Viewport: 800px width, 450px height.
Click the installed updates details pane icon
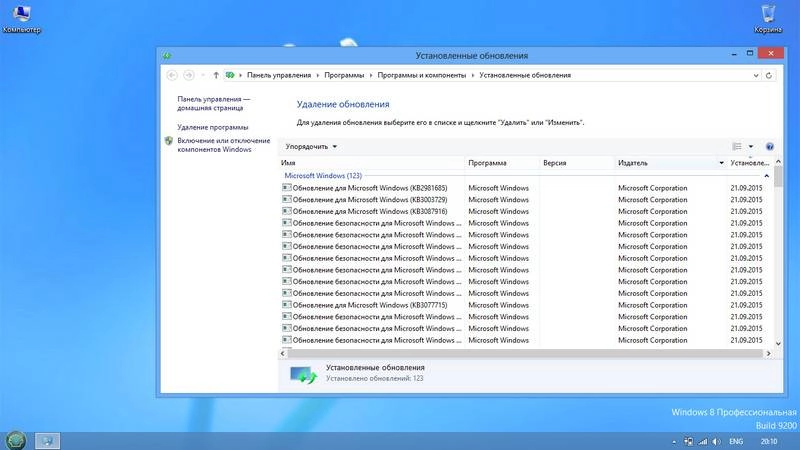point(303,375)
